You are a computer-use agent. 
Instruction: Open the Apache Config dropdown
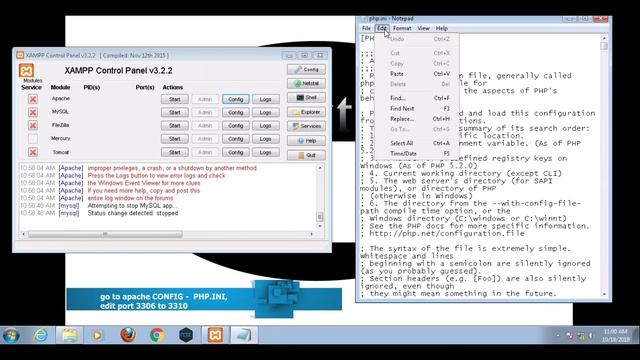click(236, 99)
